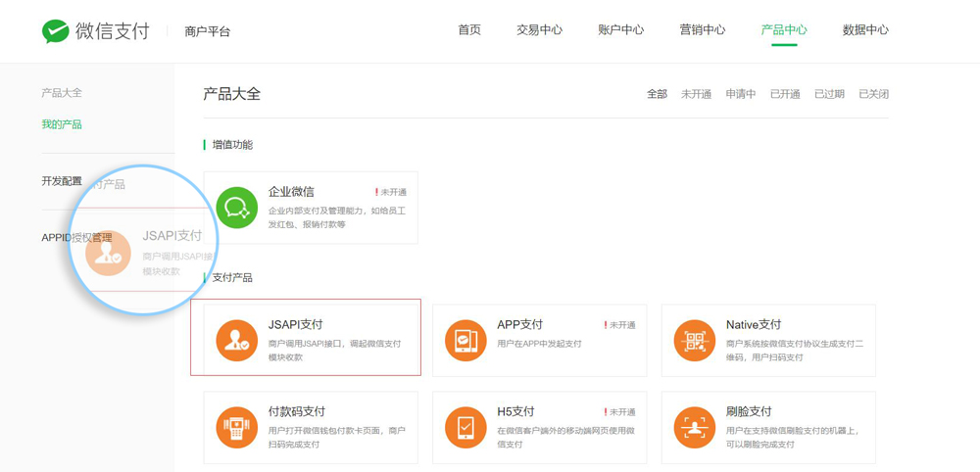The width and height of the screenshot is (980, 472).
Task: Filter products by 已过期
Action: [x=829, y=94]
